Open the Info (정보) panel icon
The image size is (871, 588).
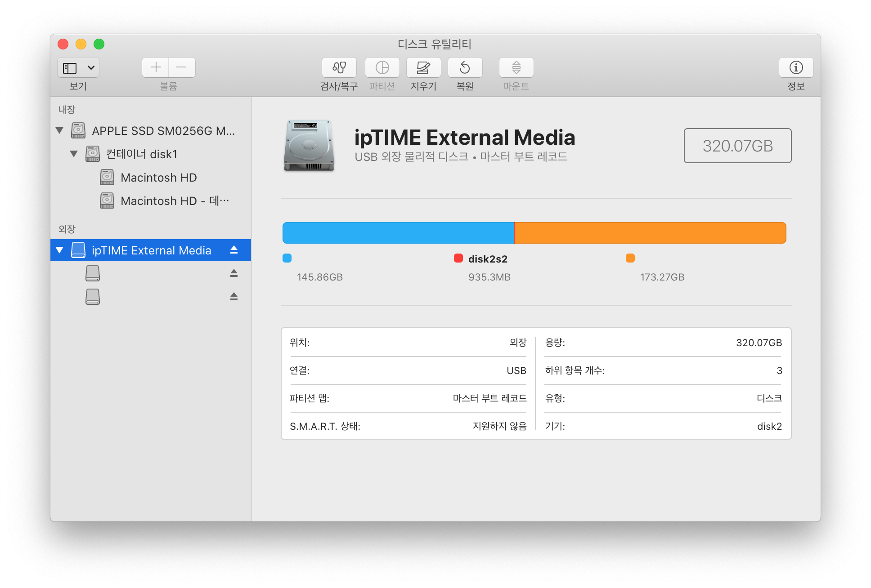[796, 67]
